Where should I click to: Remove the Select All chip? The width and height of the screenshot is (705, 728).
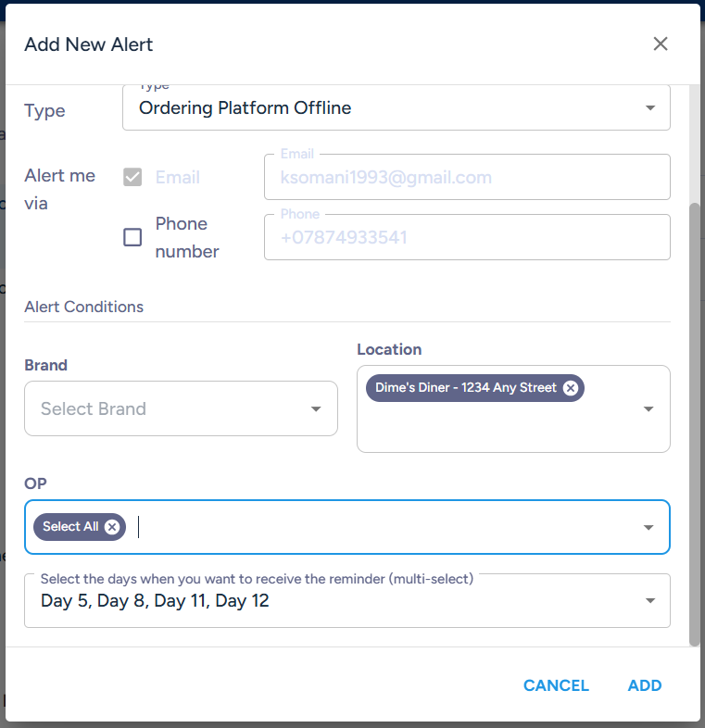tap(112, 527)
